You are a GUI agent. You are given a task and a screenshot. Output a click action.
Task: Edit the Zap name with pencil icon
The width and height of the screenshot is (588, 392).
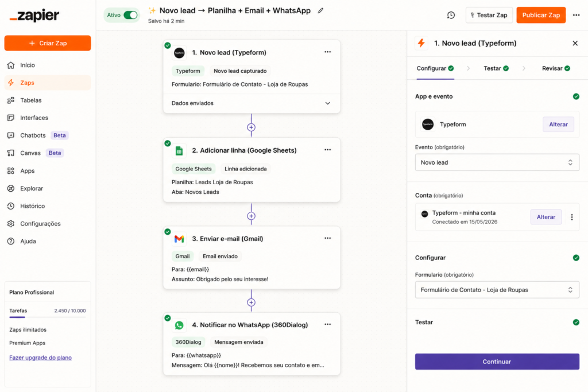[x=320, y=11]
